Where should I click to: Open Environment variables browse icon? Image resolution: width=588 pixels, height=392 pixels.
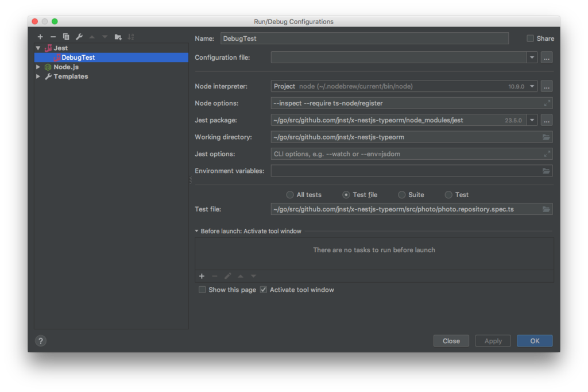[546, 171]
